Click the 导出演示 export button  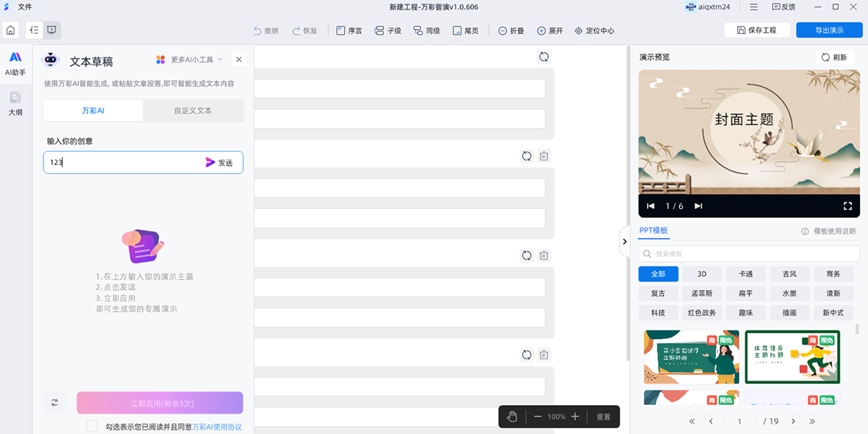[829, 30]
